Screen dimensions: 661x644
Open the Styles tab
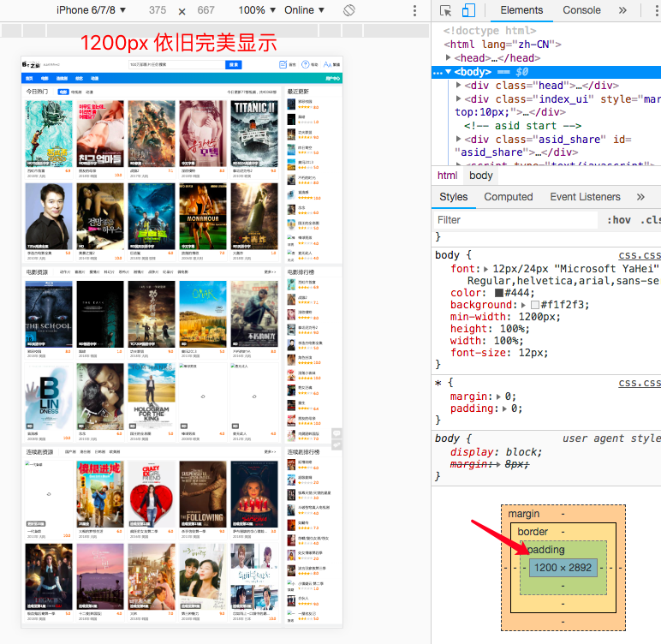coord(454,197)
